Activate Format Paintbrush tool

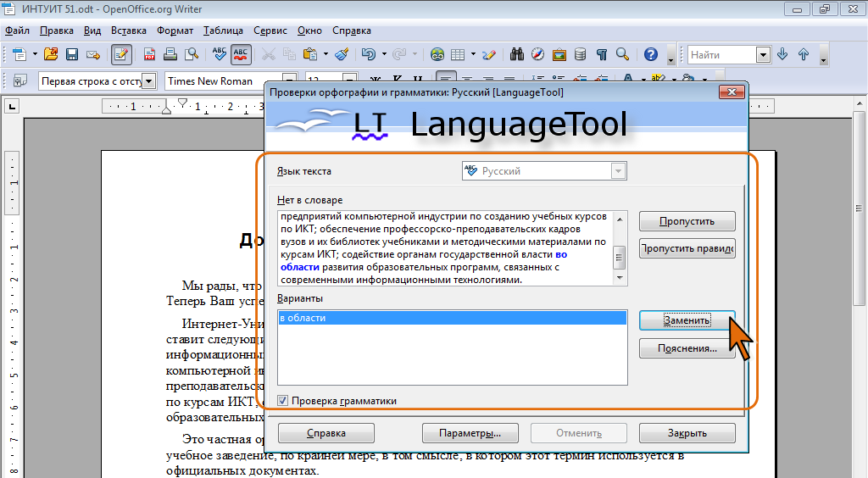(342, 54)
